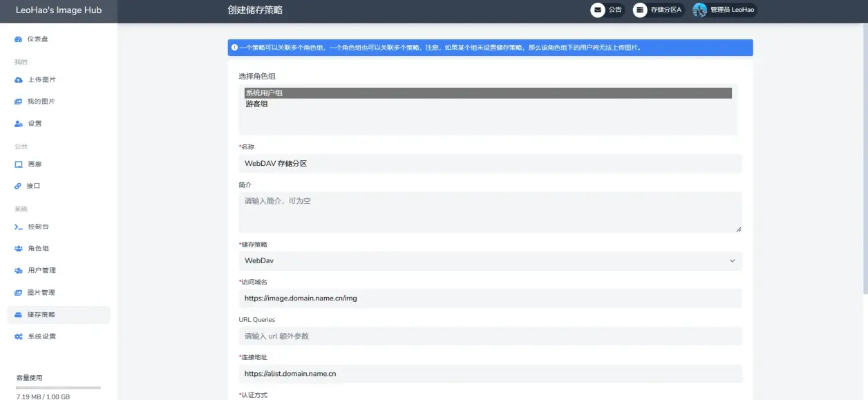The height and width of the screenshot is (400, 868).
Task: Open the 公告 announcements button
Action: pyautogui.click(x=607, y=10)
